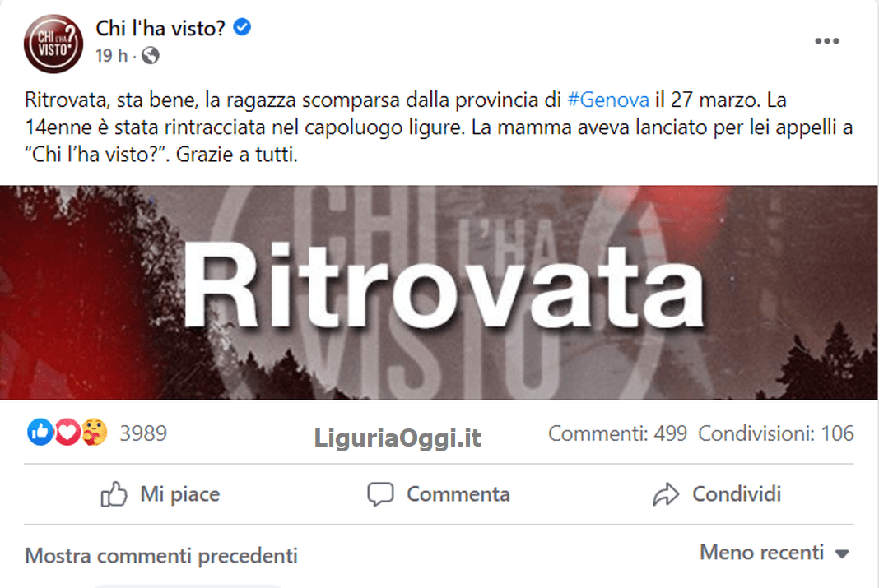
Task: Expand Mostra commenti precedenti
Action: point(161,556)
